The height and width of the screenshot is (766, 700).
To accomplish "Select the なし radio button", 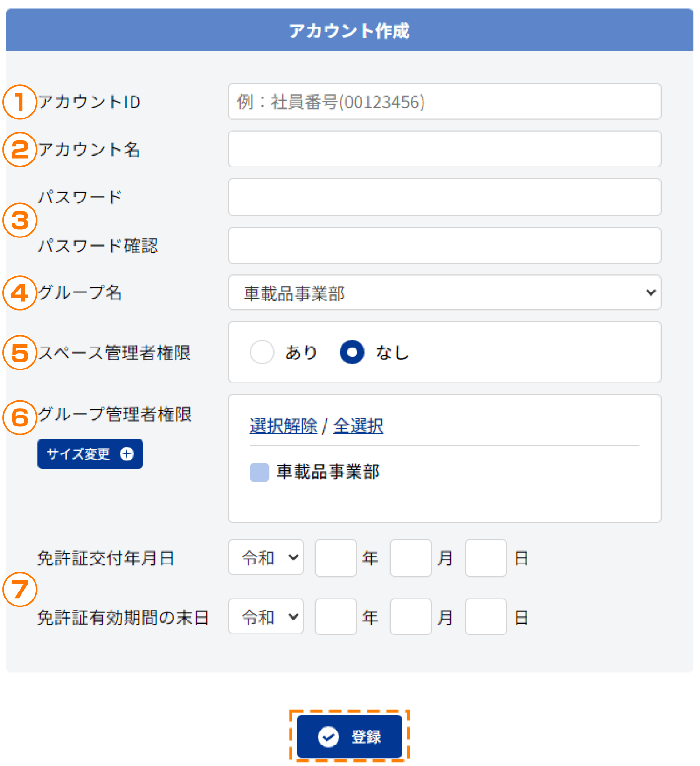I will click(352, 352).
